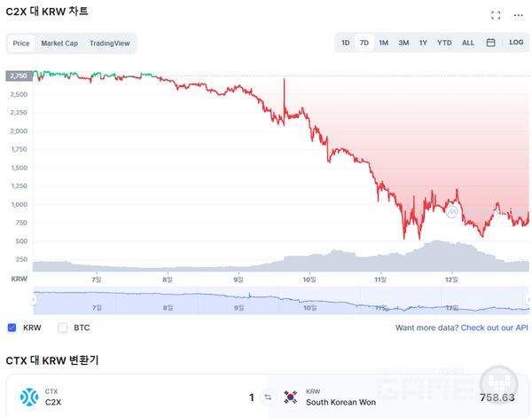
Task: Toggle LOG scale on the chart
Action: 516,43
